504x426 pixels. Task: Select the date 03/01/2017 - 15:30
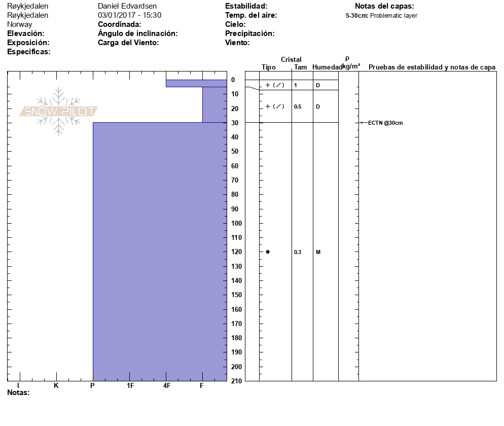(129, 15)
